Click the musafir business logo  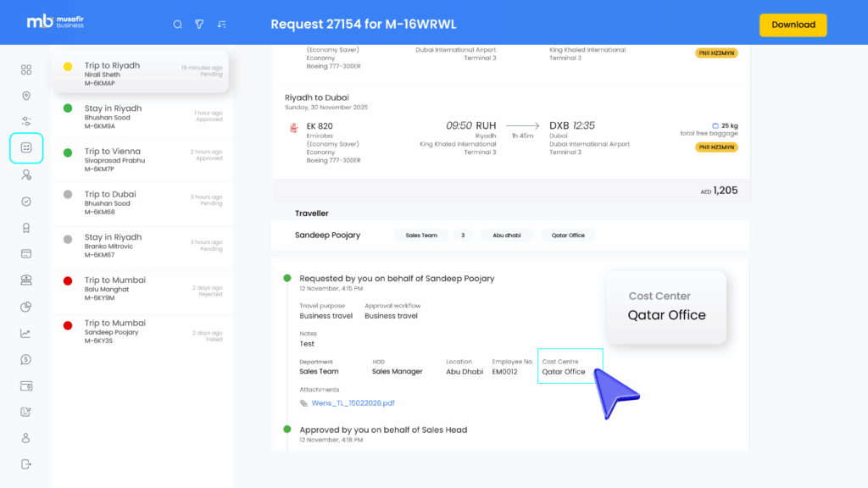(54, 22)
